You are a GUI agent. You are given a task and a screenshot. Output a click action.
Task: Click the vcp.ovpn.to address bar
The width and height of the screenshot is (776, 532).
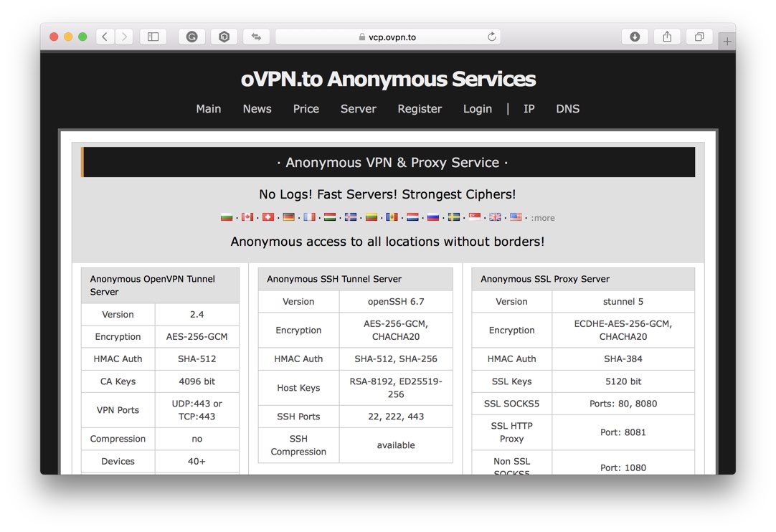pyautogui.click(x=388, y=37)
